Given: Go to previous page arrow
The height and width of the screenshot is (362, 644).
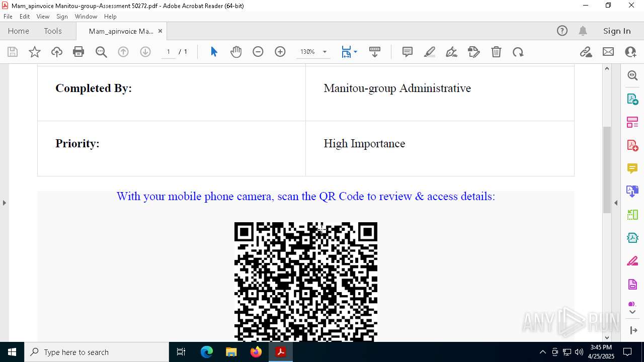Looking at the screenshot, I should 123,52.
